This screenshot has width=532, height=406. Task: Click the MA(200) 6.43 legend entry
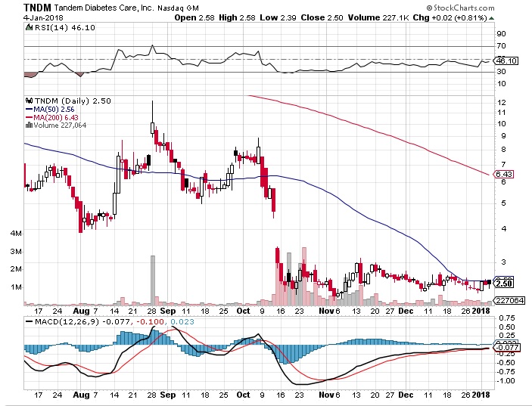tap(56, 118)
